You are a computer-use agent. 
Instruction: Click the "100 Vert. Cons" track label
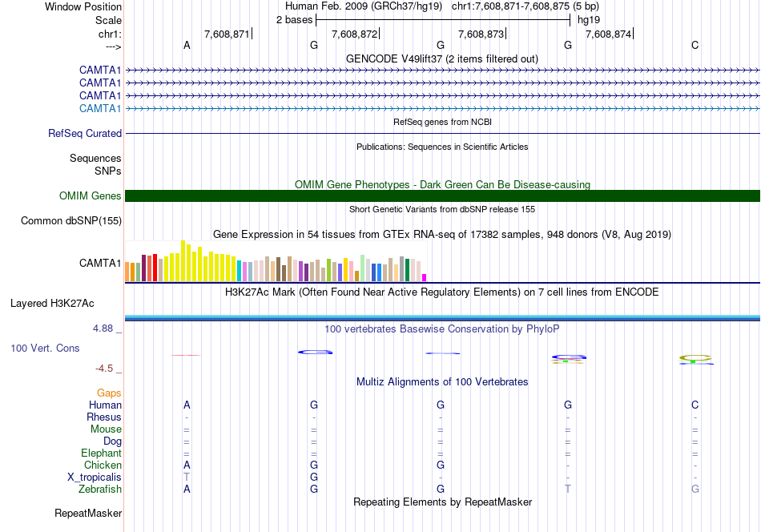tap(45, 348)
